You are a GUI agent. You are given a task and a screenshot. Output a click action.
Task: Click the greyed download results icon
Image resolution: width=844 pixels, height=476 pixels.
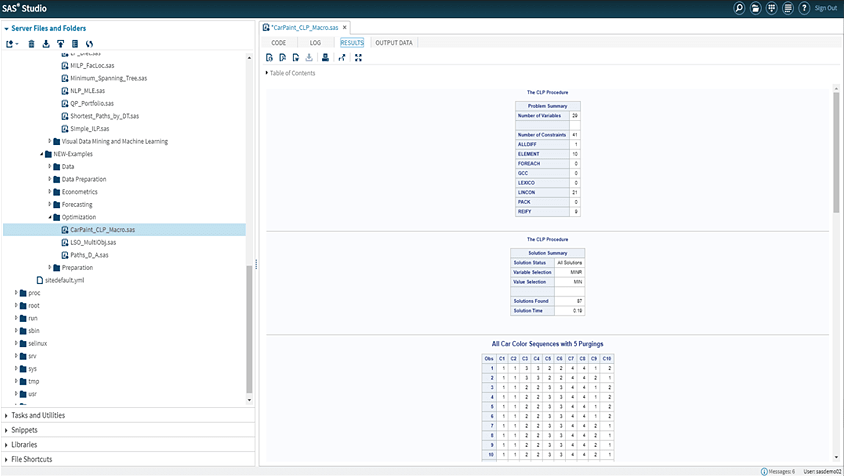pyautogui.click(x=309, y=58)
